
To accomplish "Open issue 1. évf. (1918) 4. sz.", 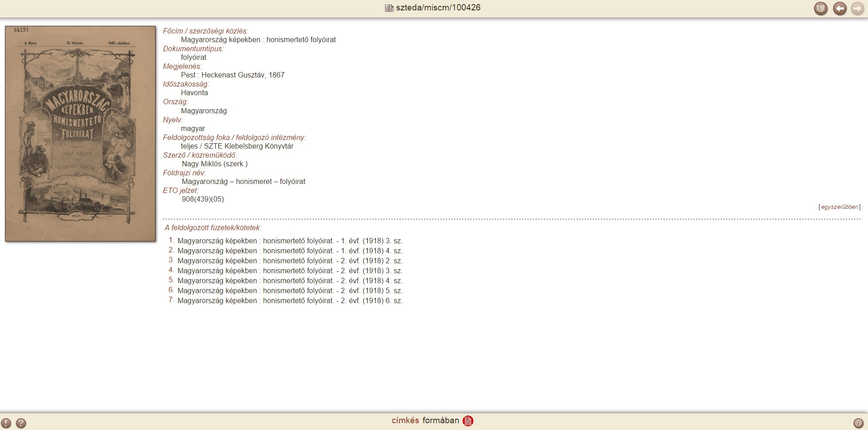I will (x=290, y=251).
